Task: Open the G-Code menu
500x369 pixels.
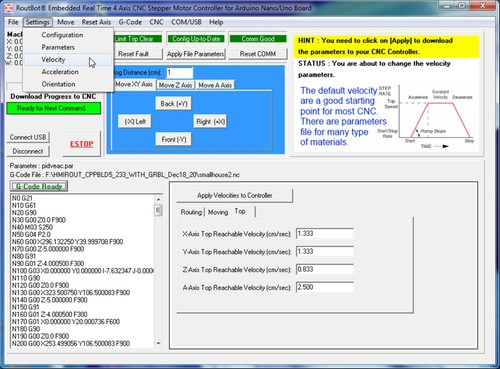Action: 130,22
